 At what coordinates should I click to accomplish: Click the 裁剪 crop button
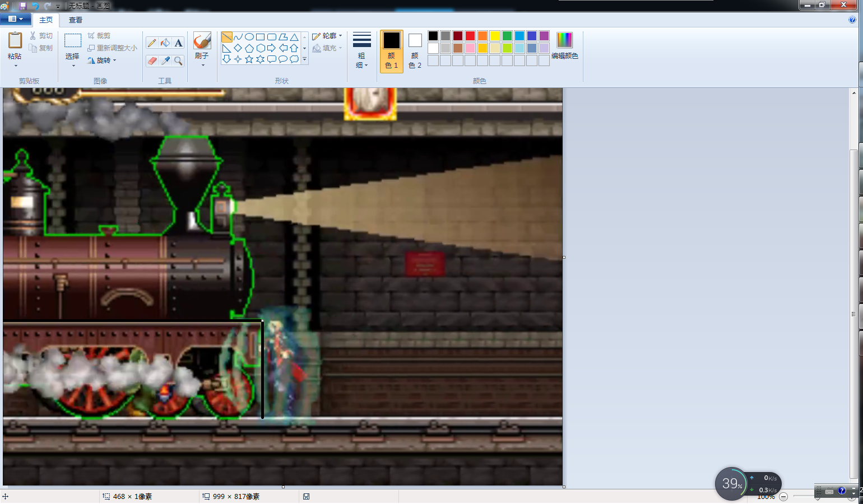[x=99, y=36]
